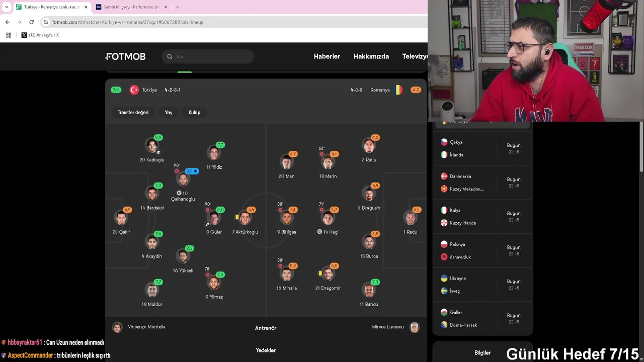Expand the tab search dropdown arrow
This screenshot has height=362, width=644.
point(6,7)
